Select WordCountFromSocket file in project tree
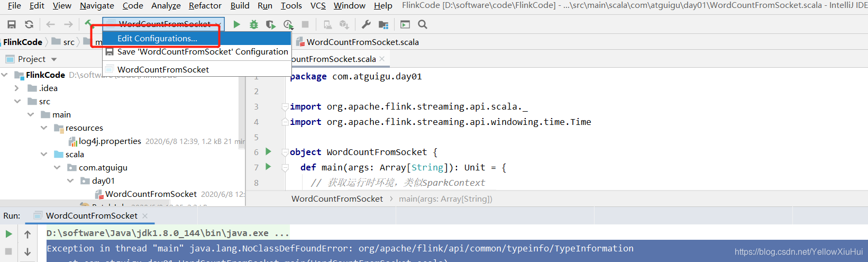 tap(151, 194)
